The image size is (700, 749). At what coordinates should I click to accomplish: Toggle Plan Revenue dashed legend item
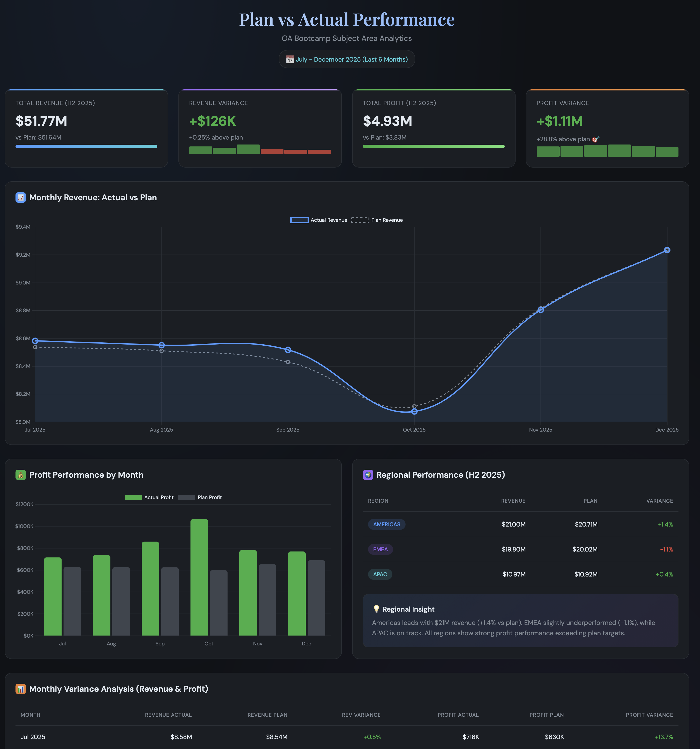click(377, 220)
